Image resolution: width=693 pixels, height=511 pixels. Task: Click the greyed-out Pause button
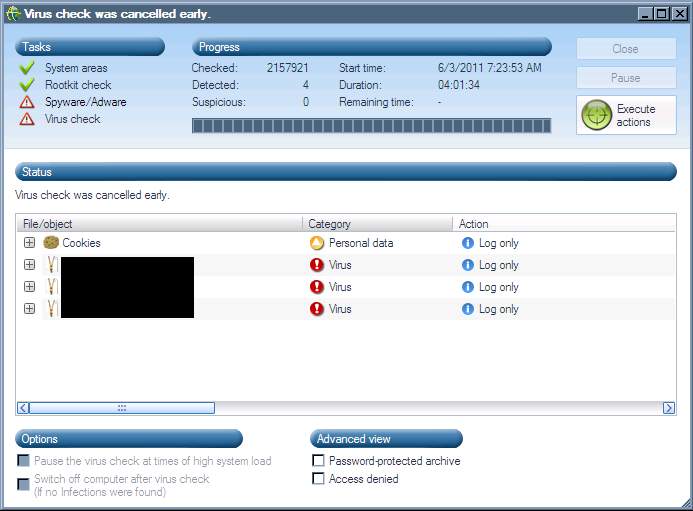pos(626,78)
